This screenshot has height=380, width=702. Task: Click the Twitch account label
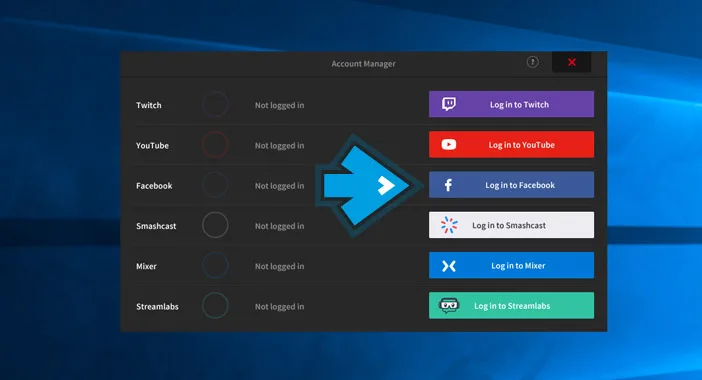(x=149, y=105)
